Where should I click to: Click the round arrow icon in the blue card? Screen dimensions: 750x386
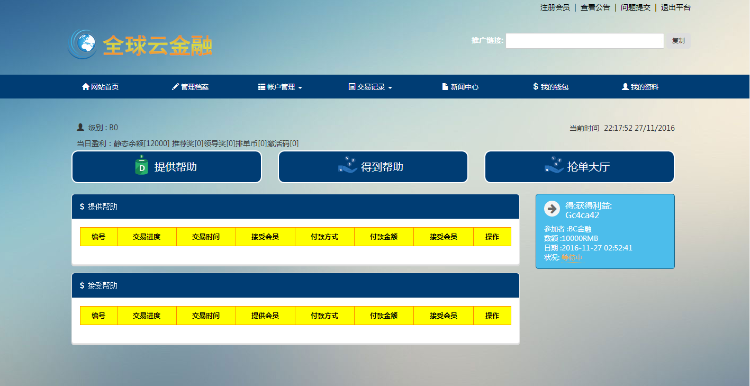click(x=552, y=209)
